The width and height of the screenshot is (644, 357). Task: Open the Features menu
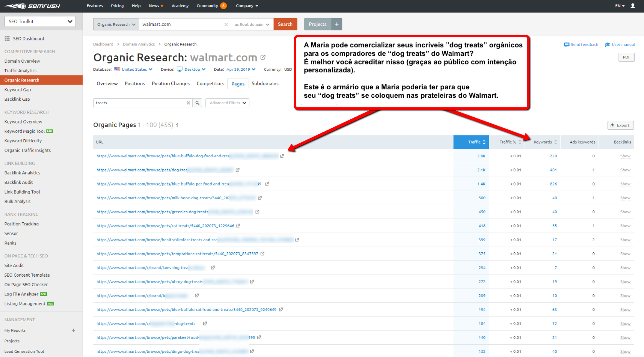tap(95, 6)
